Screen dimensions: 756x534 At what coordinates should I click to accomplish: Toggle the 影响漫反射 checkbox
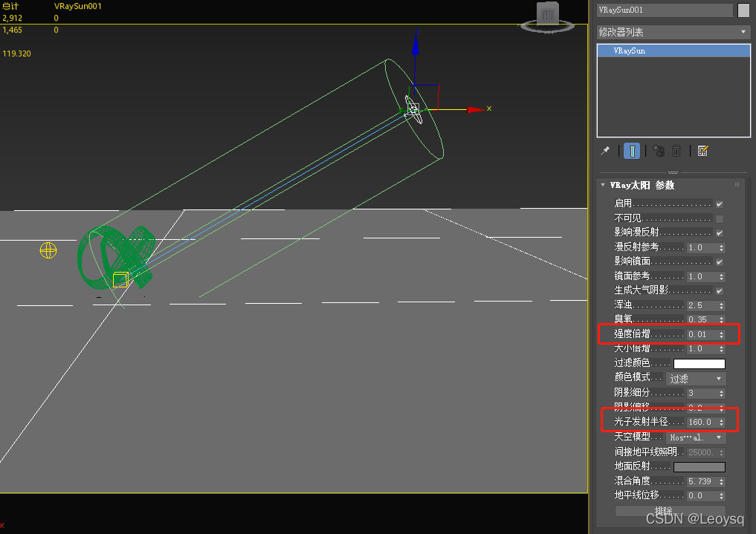tap(720, 233)
